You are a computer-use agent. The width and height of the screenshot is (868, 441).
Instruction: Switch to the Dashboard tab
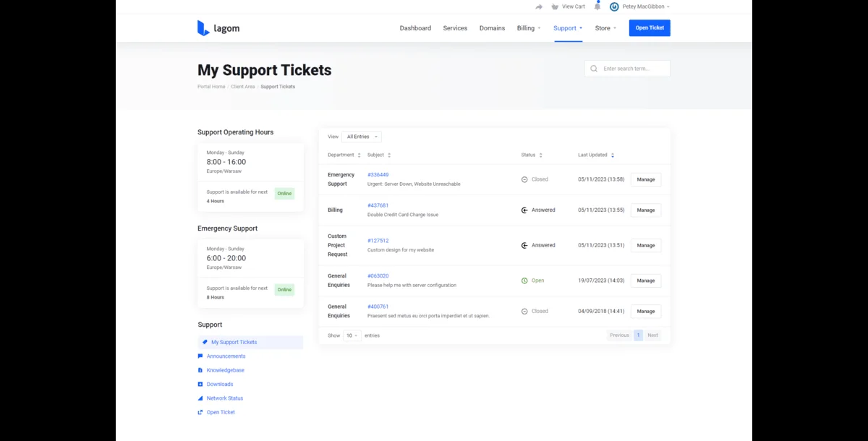coord(415,28)
